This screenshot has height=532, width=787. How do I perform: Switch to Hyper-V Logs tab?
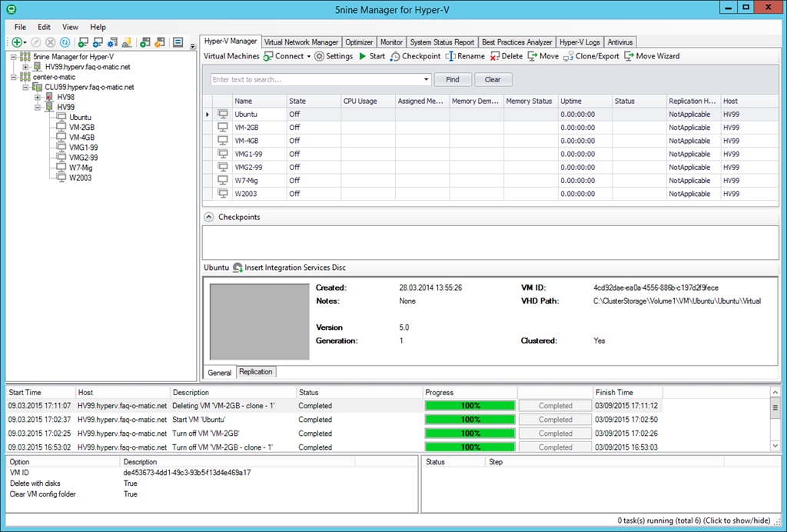click(x=579, y=42)
